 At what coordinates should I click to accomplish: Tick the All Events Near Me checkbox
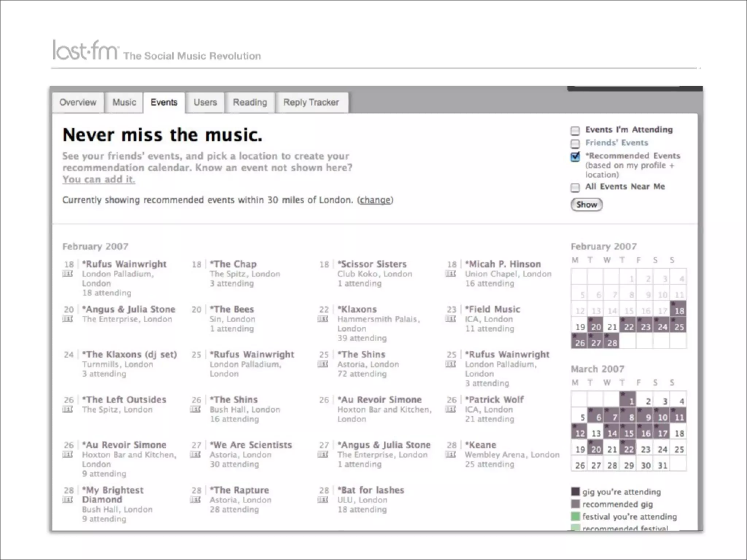[x=575, y=187]
